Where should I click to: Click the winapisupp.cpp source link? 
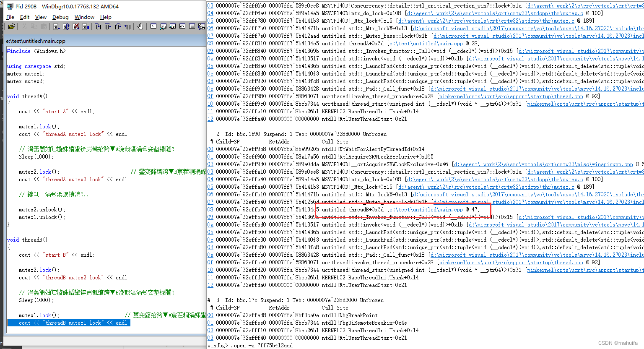543,164
